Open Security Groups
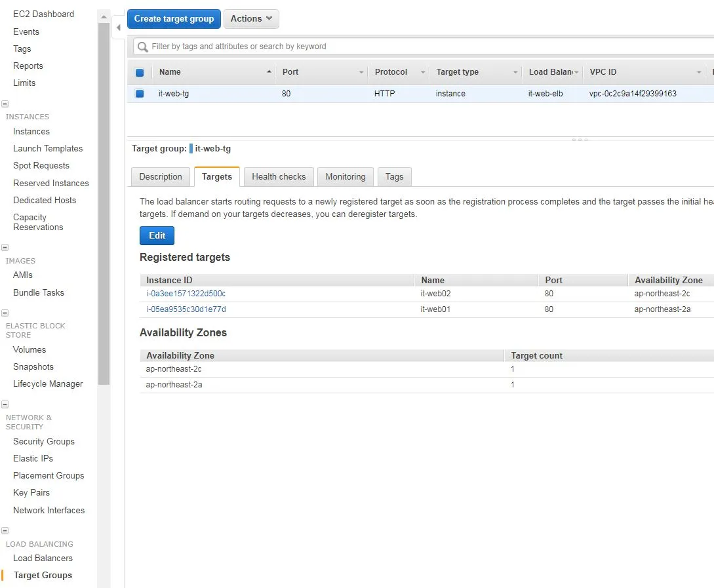 point(44,442)
